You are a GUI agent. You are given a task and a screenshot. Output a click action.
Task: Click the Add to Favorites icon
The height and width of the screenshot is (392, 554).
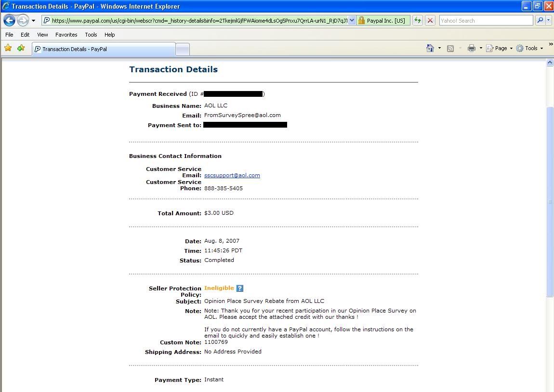coord(21,48)
